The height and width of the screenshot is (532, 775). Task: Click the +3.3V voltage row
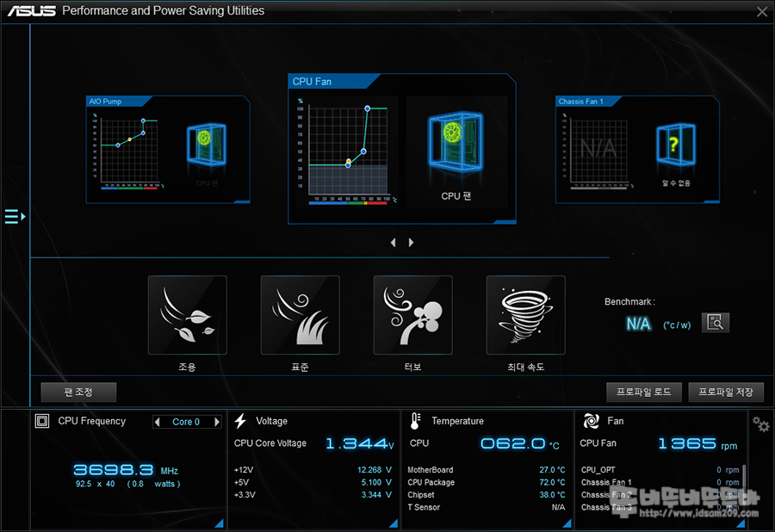click(x=313, y=494)
